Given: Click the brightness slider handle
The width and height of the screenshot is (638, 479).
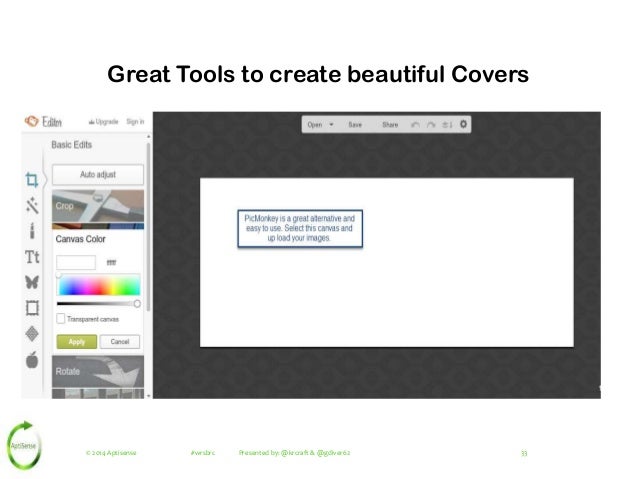Looking at the screenshot, I should (137, 304).
